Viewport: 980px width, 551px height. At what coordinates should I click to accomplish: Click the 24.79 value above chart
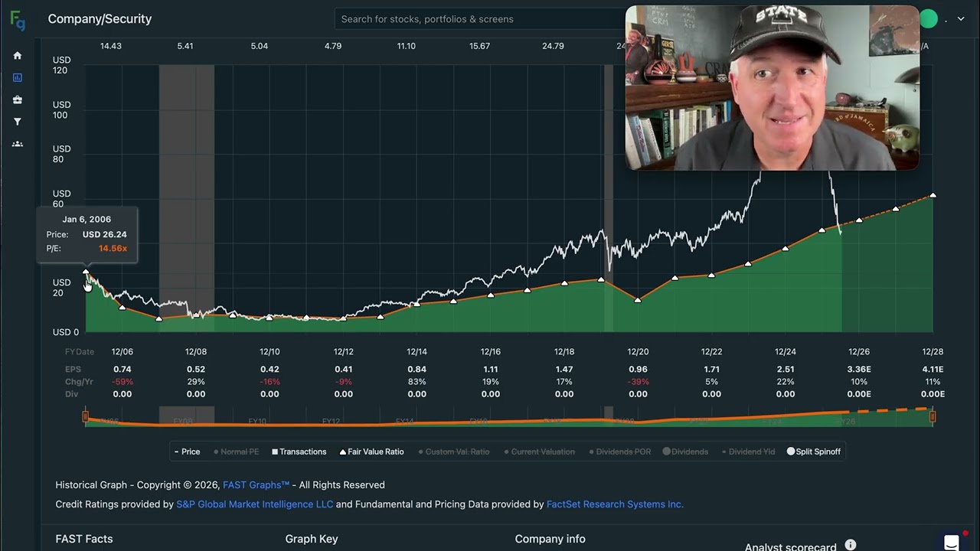[x=553, y=47]
